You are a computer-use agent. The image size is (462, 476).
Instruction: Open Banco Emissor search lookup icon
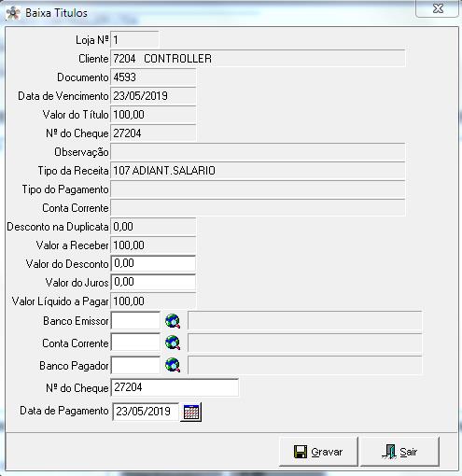(173, 321)
